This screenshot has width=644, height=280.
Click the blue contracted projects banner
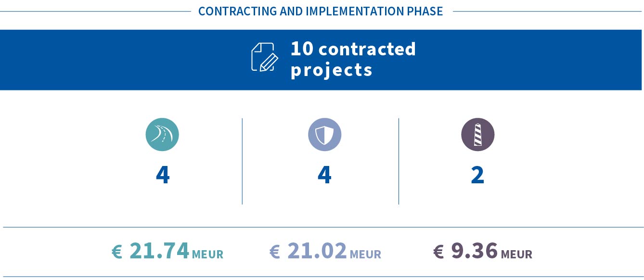(x=321, y=60)
